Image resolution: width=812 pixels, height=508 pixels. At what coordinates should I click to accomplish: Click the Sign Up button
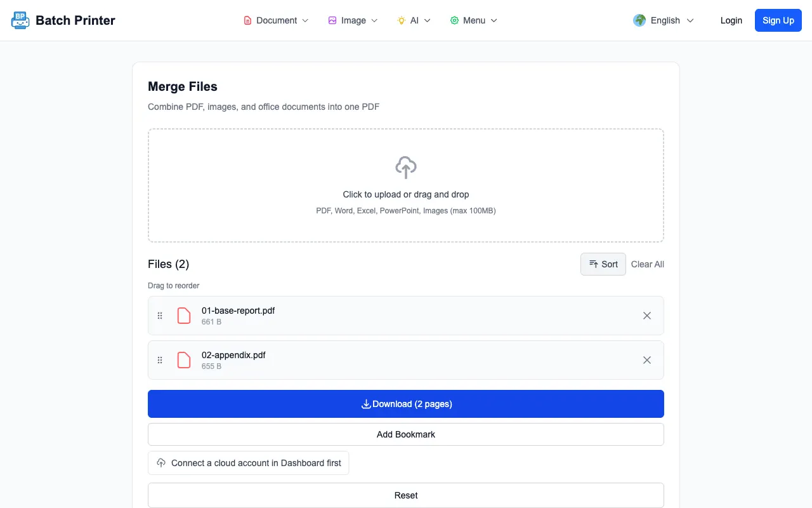point(778,20)
